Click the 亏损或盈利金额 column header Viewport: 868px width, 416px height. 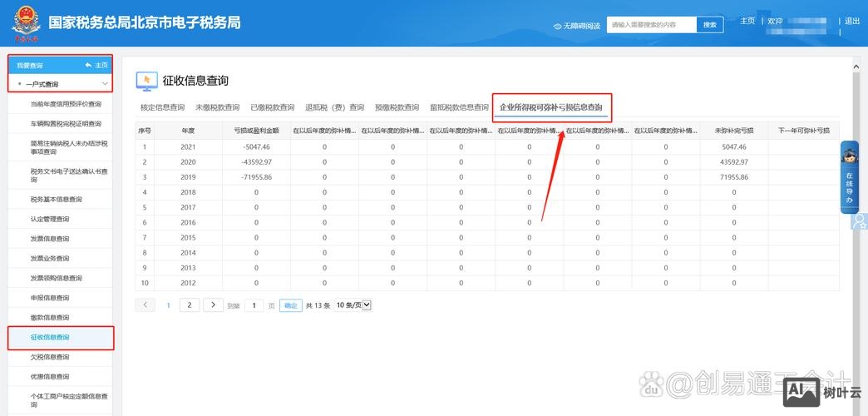tap(256, 131)
